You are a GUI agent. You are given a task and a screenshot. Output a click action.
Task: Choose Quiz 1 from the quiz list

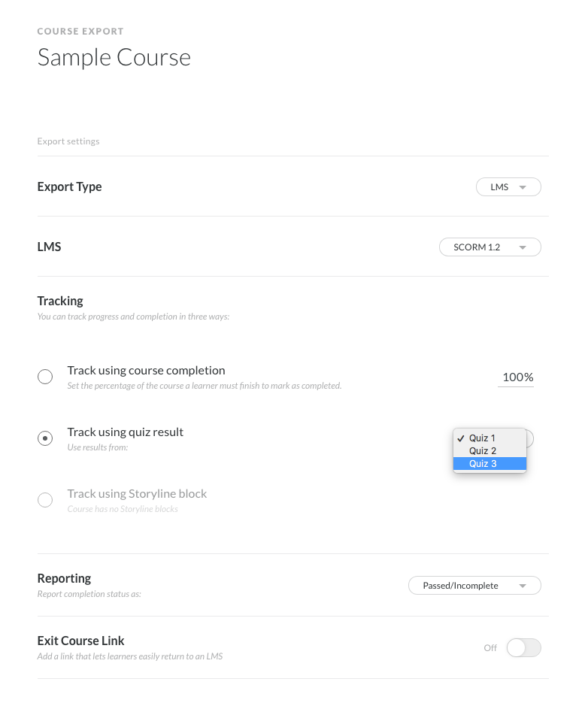coord(483,438)
